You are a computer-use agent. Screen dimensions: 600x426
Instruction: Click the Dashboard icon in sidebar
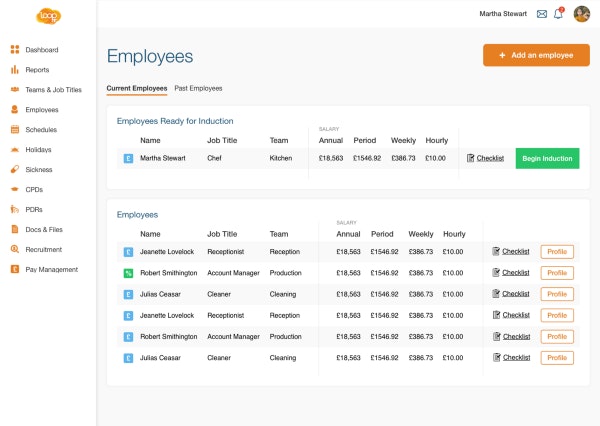click(15, 49)
